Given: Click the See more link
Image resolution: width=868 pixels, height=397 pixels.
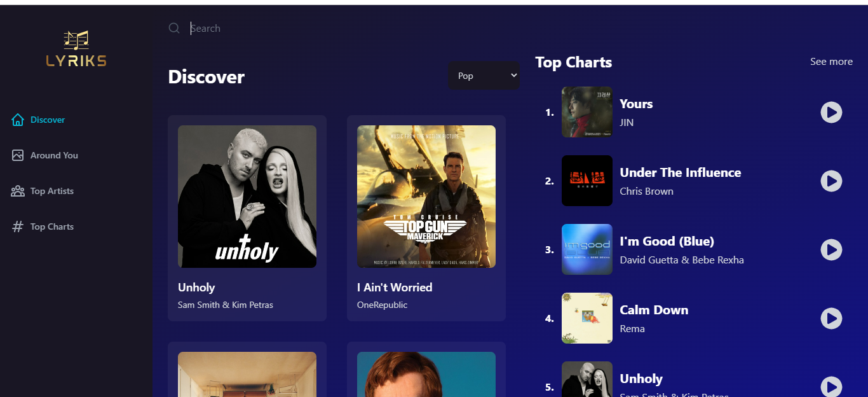Looking at the screenshot, I should [831, 62].
